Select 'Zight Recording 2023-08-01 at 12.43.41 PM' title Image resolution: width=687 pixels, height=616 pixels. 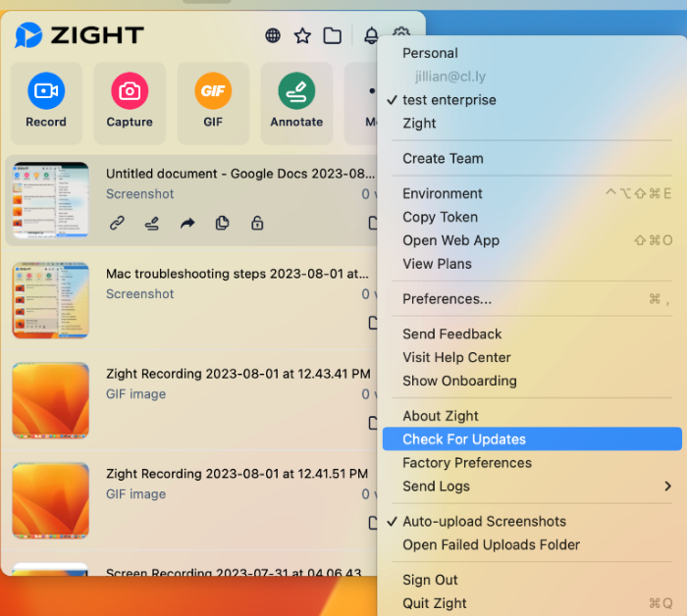click(x=238, y=374)
